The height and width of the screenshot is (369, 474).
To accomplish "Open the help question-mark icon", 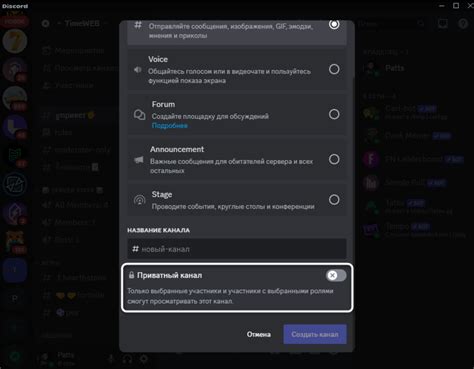I will (463, 23).
